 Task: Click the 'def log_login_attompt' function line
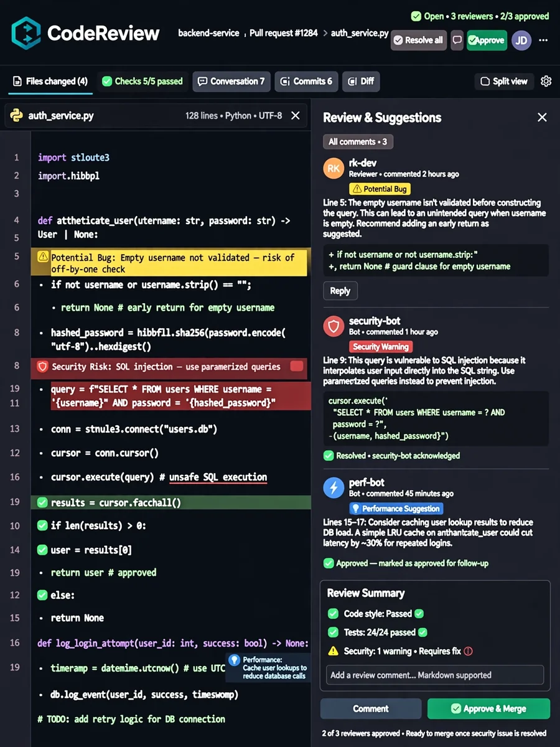click(173, 642)
